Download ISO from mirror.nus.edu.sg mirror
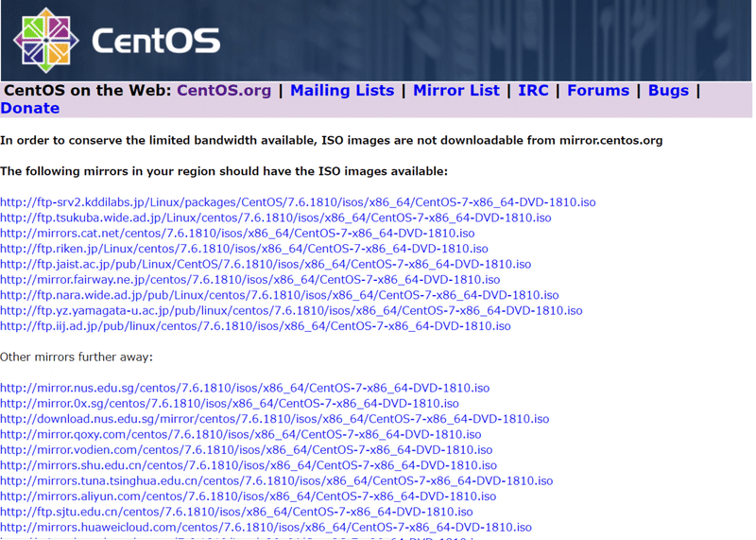 point(245,388)
